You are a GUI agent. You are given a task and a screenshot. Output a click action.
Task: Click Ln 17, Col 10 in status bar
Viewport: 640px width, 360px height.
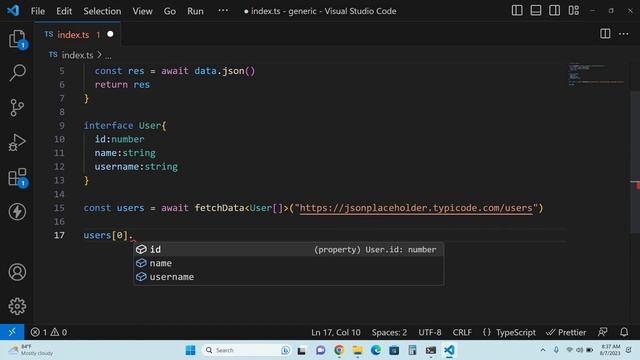(336, 332)
